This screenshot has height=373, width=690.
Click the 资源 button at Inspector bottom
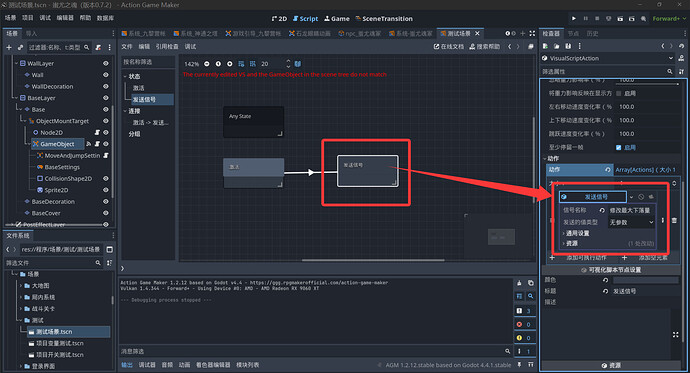coord(611,366)
